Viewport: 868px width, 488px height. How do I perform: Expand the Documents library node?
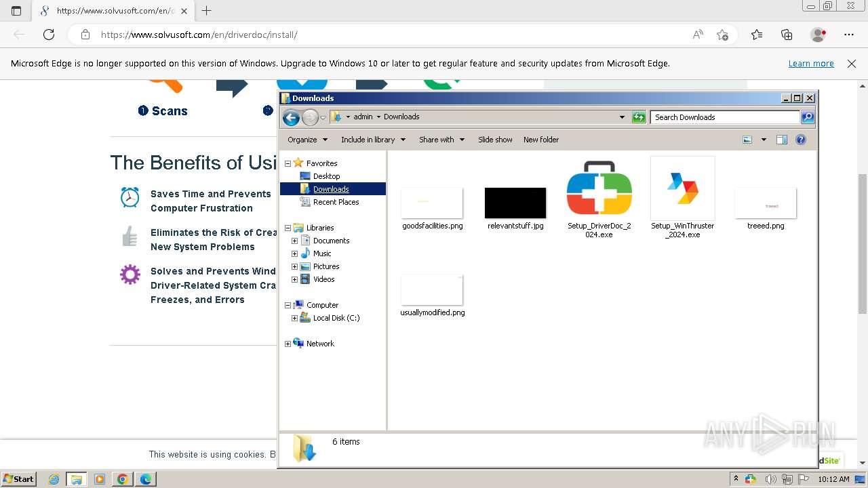coord(294,241)
